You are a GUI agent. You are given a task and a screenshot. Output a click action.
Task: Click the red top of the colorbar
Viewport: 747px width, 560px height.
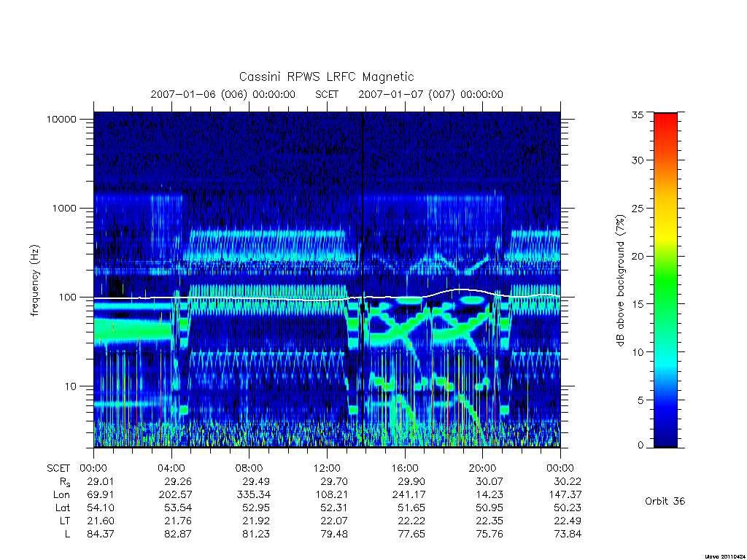point(665,120)
